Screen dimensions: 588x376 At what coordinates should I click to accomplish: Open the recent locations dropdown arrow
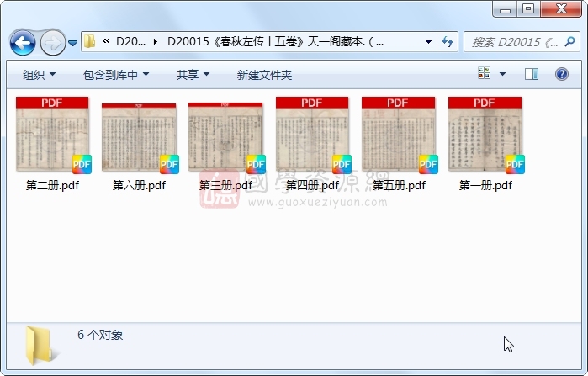click(x=72, y=43)
